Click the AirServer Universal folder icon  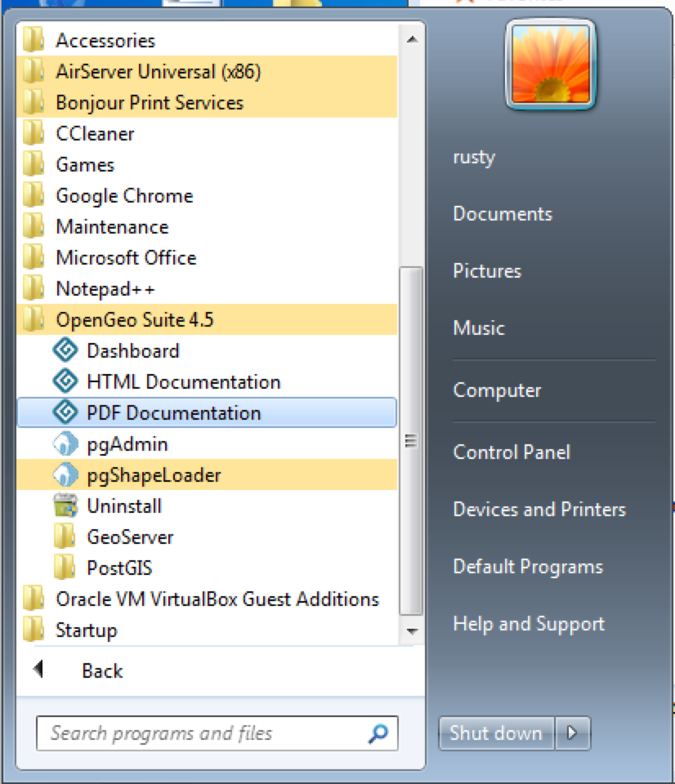34,71
